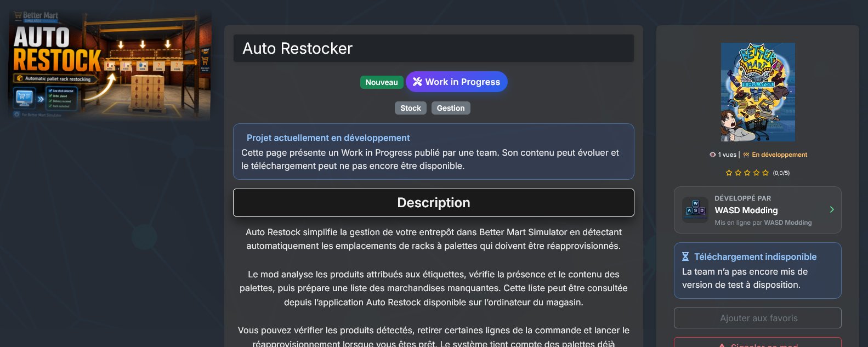Viewport: 868px width, 347px height.
Task: Rate the mod one star
Action: click(729, 173)
